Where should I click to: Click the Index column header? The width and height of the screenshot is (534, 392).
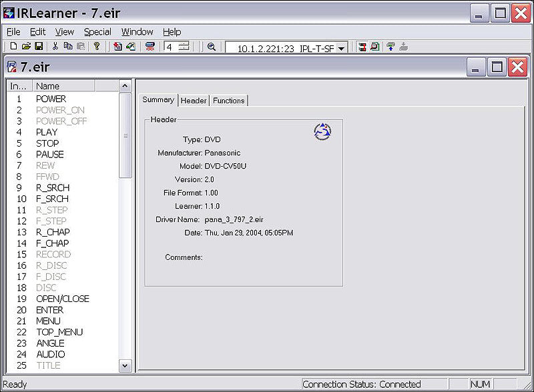pos(19,86)
